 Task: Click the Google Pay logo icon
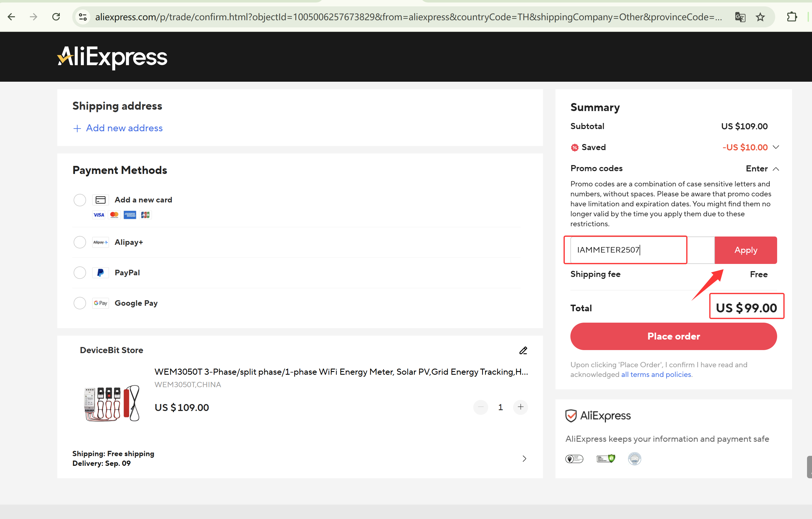pyautogui.click(x=100, y=303)
